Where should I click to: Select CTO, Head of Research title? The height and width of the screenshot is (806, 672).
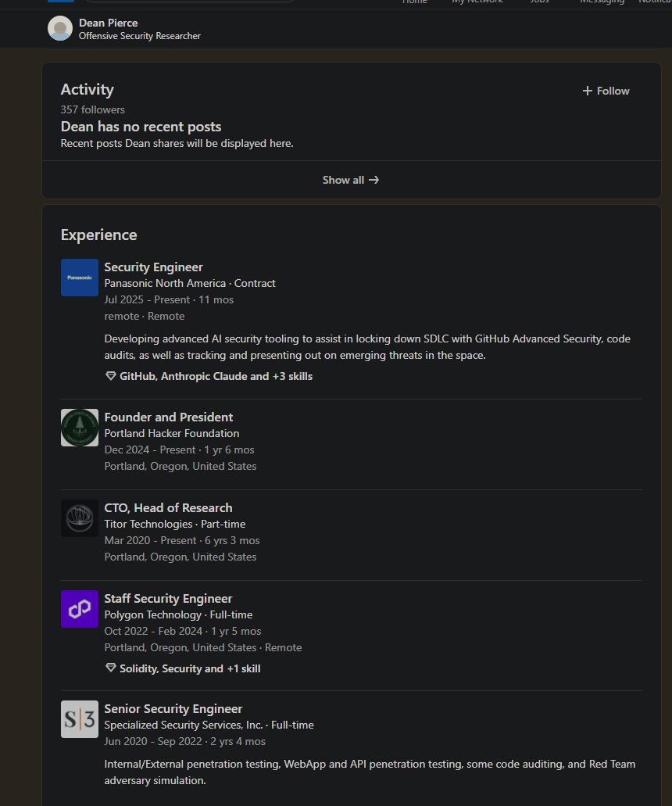tap(169, 508)
